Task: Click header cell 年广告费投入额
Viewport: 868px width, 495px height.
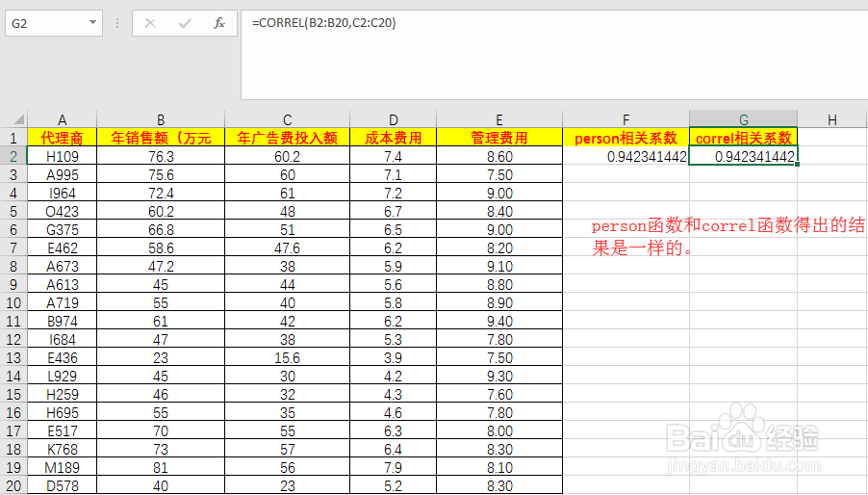Action: [288, 138]
